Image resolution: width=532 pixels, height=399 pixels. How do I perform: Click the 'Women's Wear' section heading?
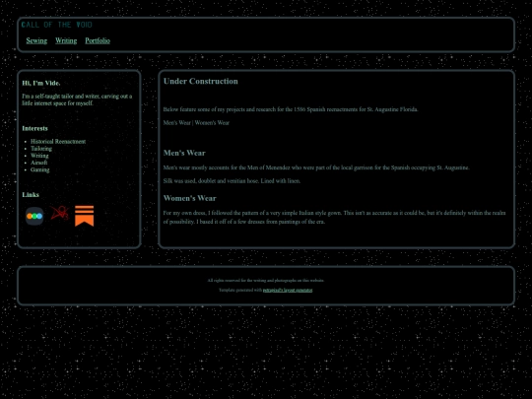click(190, 198)
